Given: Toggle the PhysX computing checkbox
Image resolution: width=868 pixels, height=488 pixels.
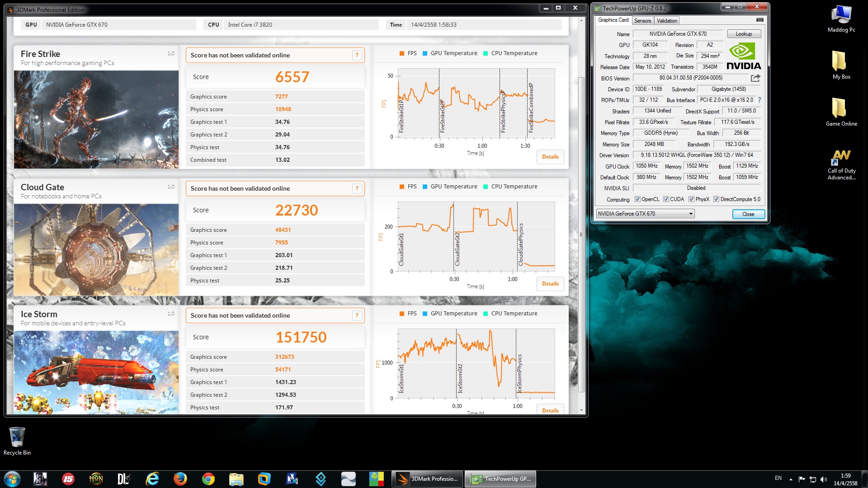Looking at the screenshot, I should click(691, 199).
